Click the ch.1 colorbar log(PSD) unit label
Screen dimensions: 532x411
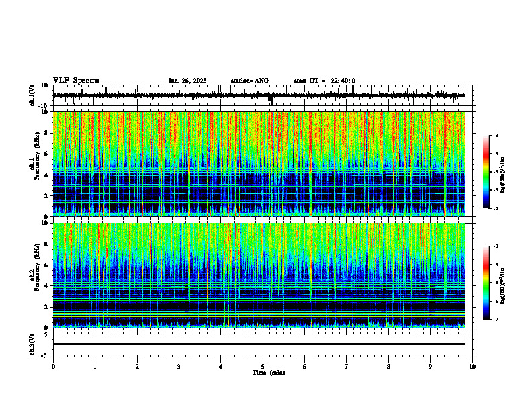point(503,175)
